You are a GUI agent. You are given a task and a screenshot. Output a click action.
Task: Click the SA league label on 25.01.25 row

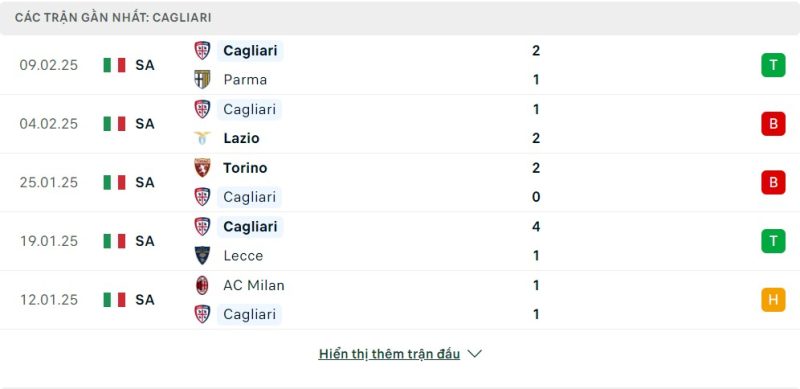pos(145,182)
